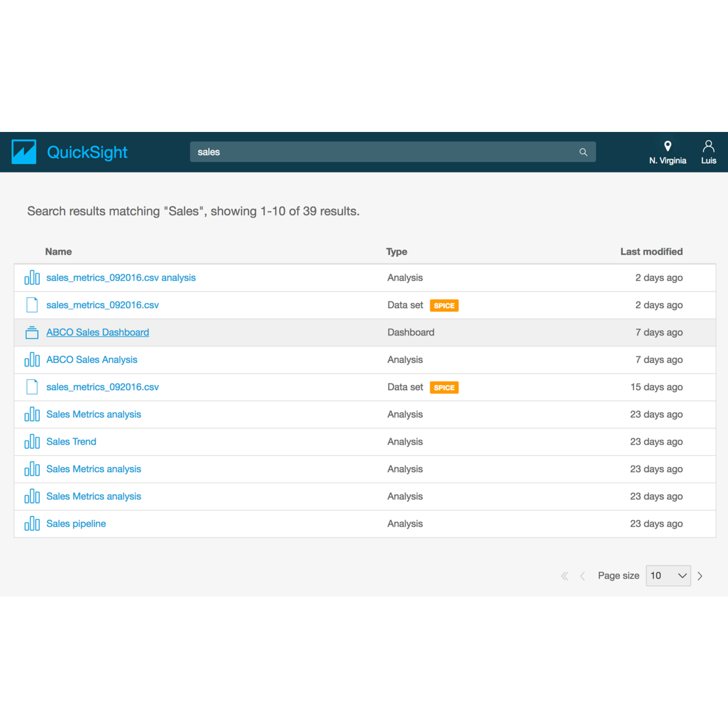Click the QuickSight logo icon
The height and width of the screenshot is (728, 728).
23,151
